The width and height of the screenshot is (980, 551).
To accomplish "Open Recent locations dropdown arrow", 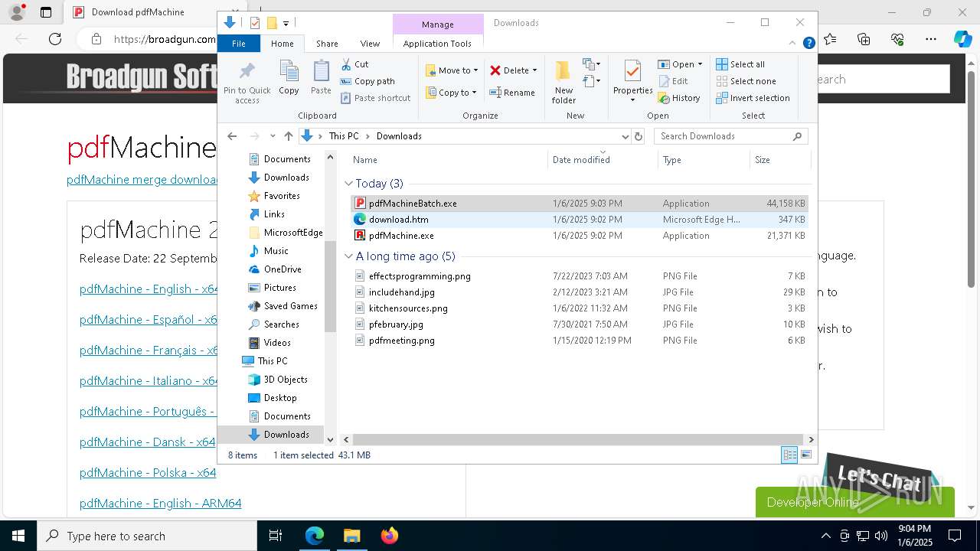I will (272, 136).
